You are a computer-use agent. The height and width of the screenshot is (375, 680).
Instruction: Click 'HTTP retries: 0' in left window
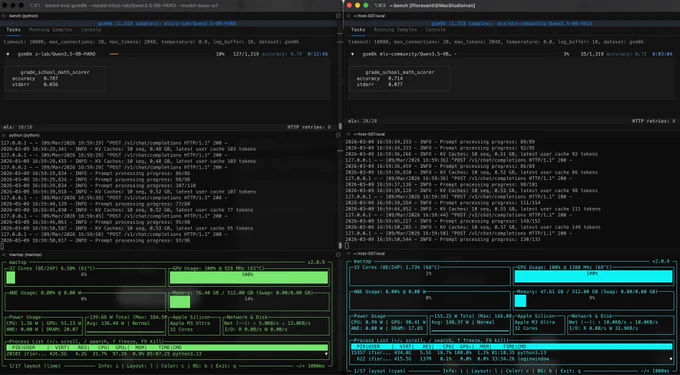click(309, 127)
